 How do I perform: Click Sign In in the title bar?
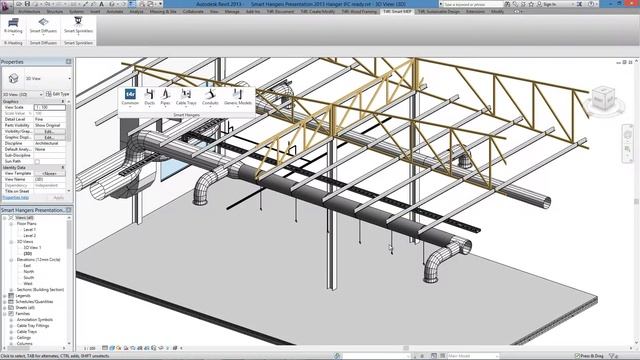[549, 4]
